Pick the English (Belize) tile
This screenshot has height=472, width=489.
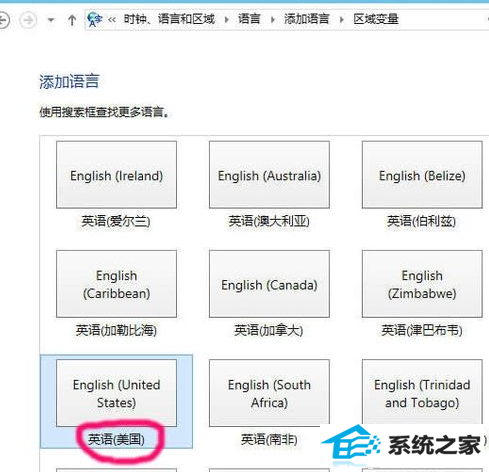pos(422,175)
